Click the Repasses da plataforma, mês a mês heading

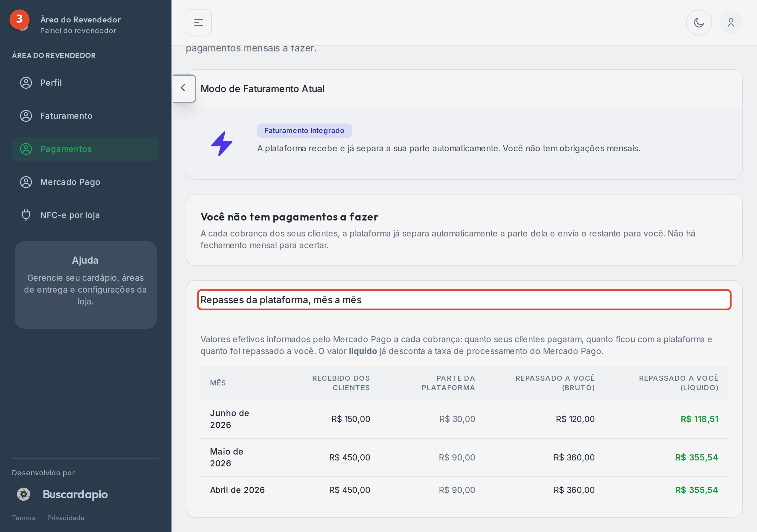(x=281, y=300)
